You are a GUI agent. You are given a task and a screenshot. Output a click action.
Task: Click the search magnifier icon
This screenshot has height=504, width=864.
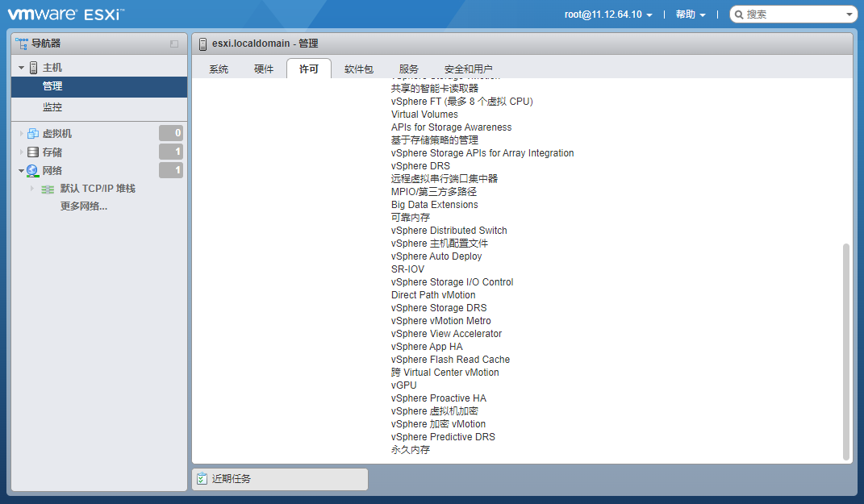(739, 15)
